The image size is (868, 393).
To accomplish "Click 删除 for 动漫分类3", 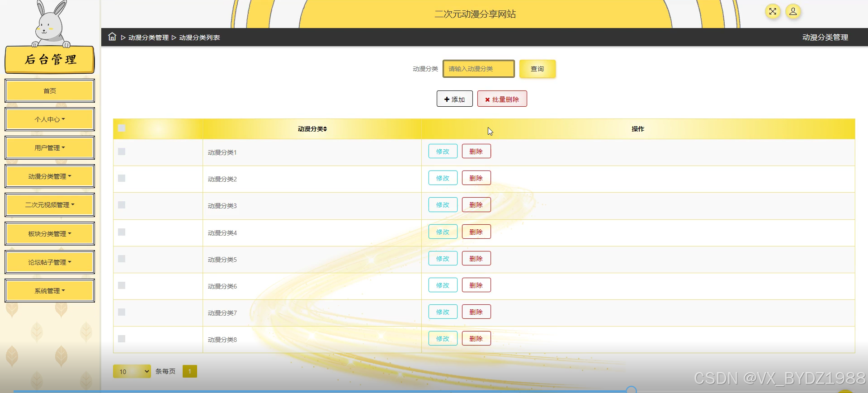I will pos(476,205).
